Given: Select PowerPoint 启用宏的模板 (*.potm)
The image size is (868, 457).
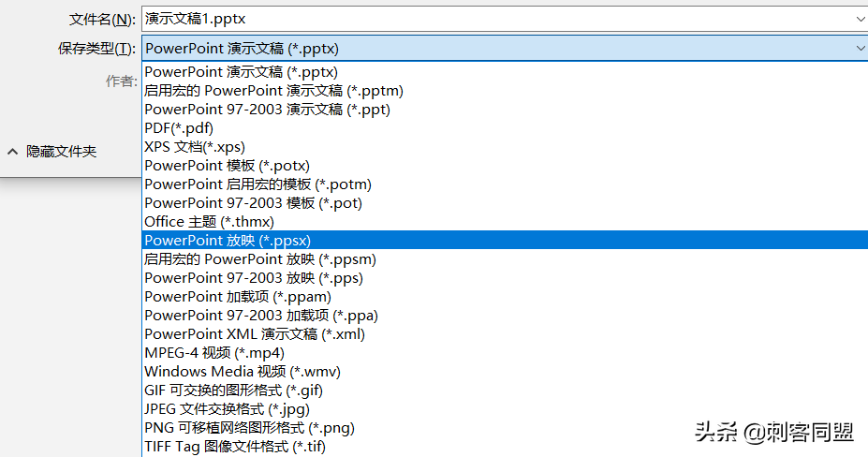Looking at the screenshot, I should pos(505,184).
